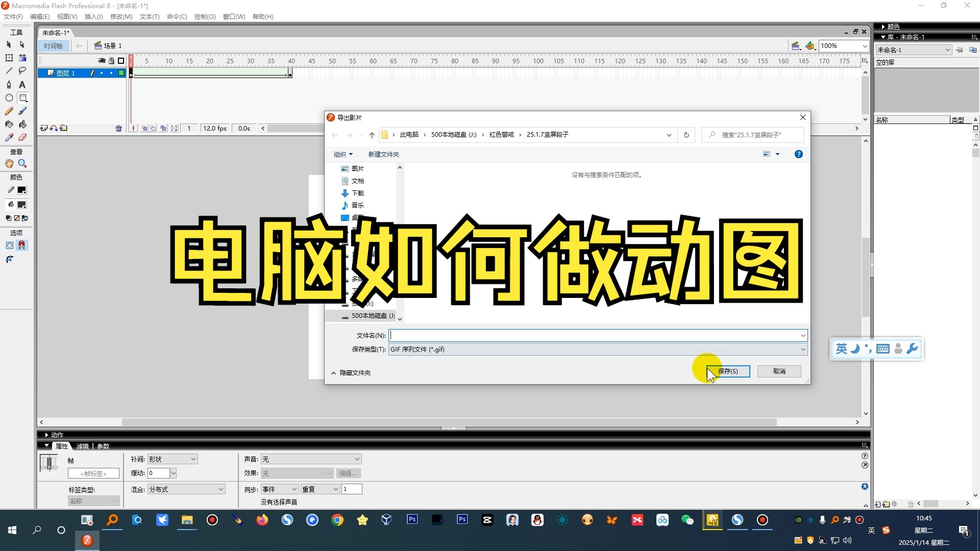Switch to the 滤镜 tab

pos(82,446)
